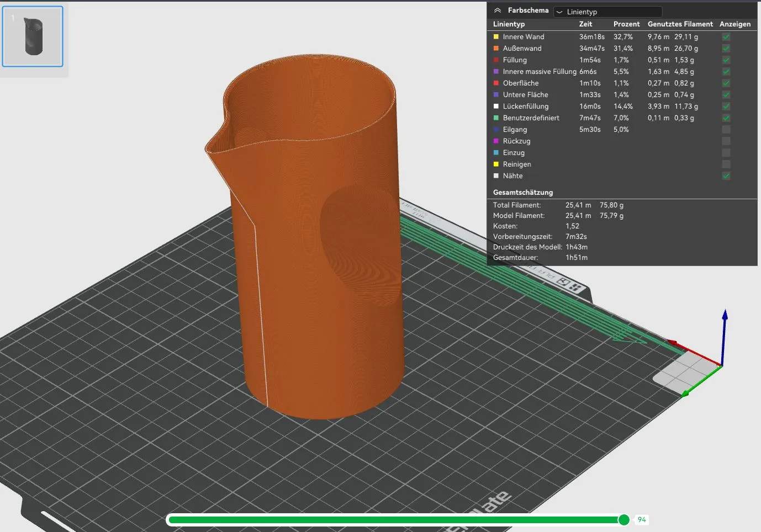Screen dimensions: 761x532
Task: Toggle visibility of Innere massive Füllung
Action: click(726, 72)
